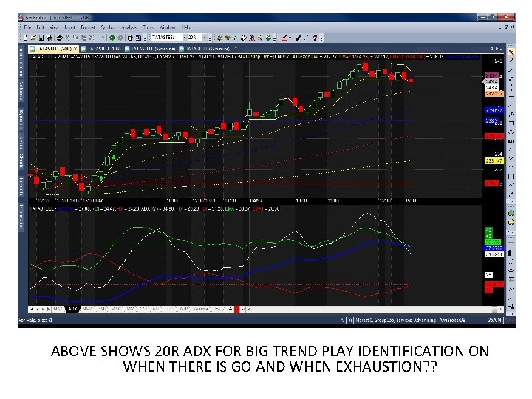Select the arc drawing tool
Image resolution: width=532 pixels, height=399 pixels.
pos(511,167)
